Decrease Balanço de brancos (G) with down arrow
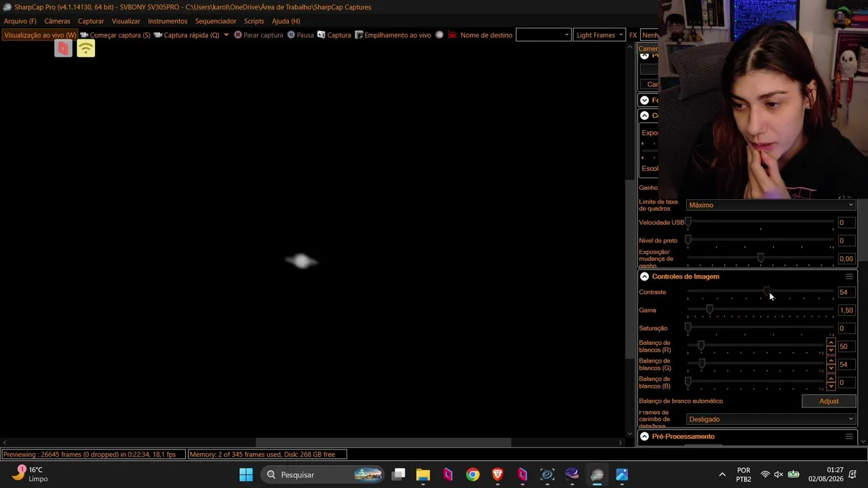 coord(831,368)
